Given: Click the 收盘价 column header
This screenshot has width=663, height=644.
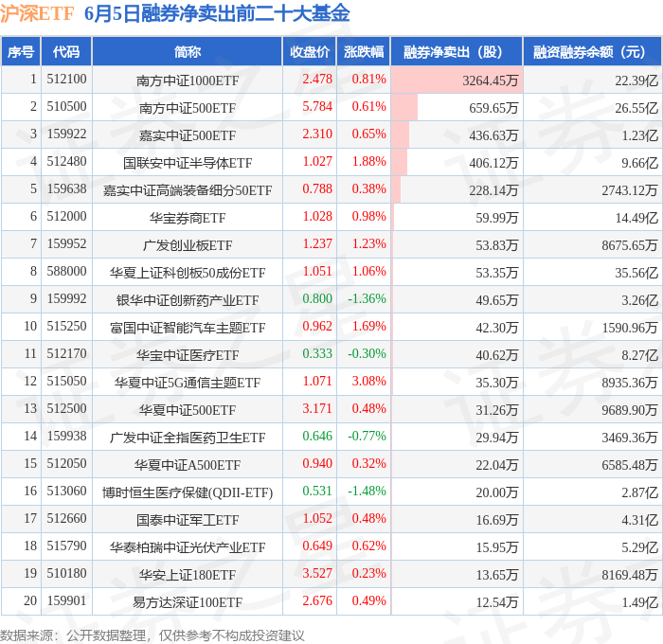Looking at the screenshot, I should coord(310,51).
